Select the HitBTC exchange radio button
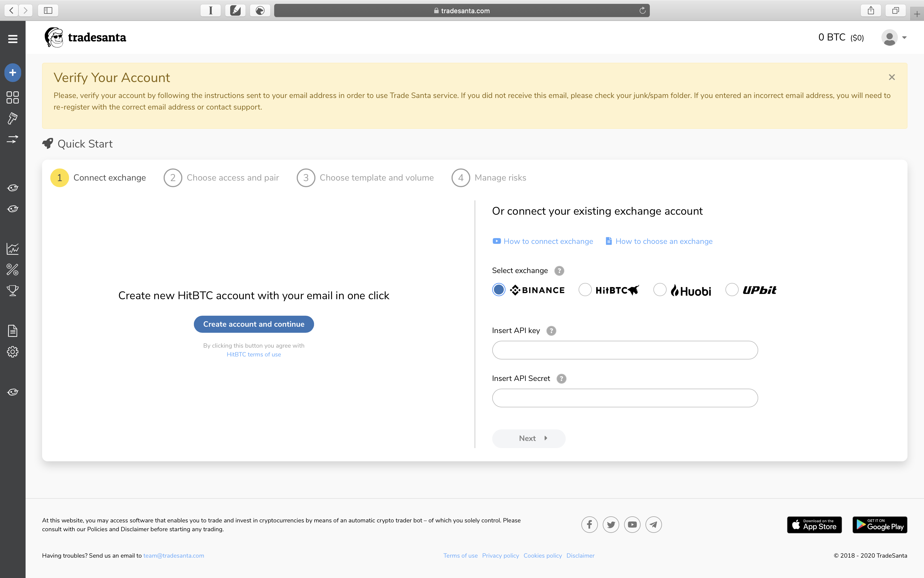Screen dimensions: 924x578 click(x=585, y=290)
